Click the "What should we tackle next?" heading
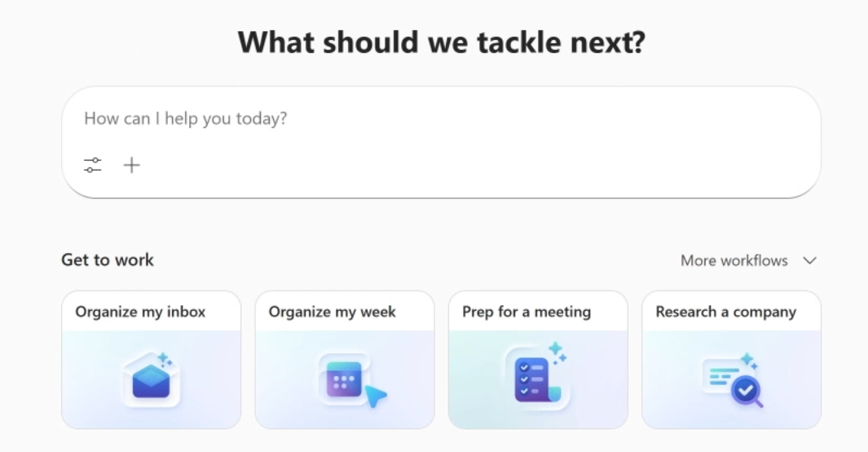The image size is (868, 452). 441,42
